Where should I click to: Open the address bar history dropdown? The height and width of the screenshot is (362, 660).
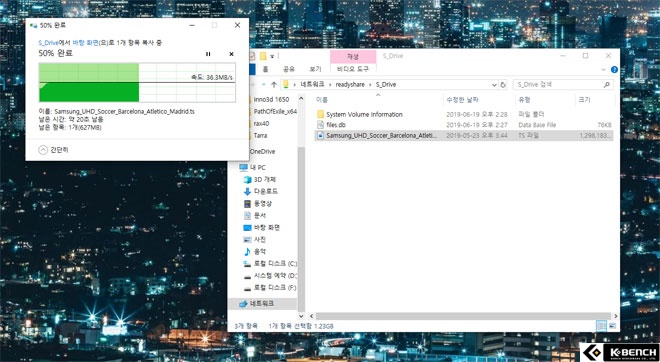(x=495, y=85)
